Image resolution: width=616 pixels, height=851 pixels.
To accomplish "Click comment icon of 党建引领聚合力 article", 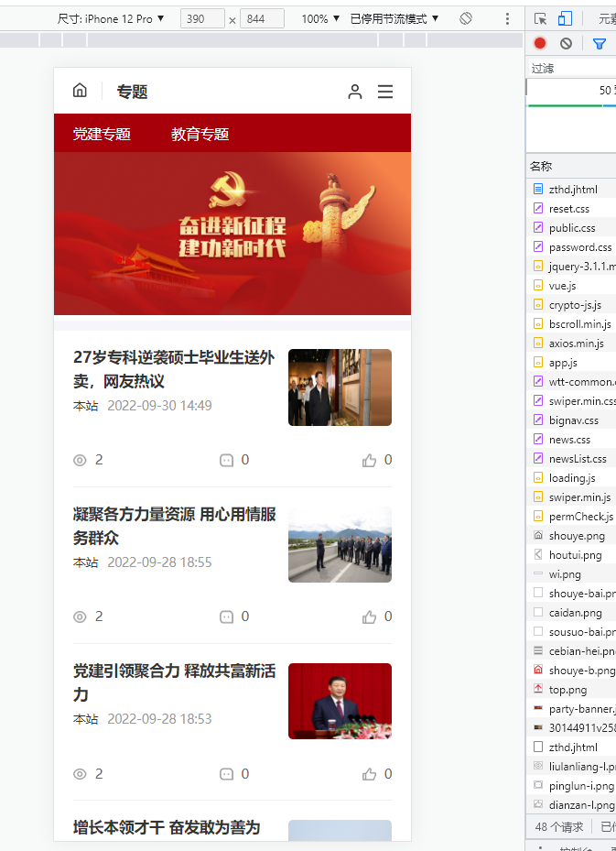I will [x=226, y=774].
